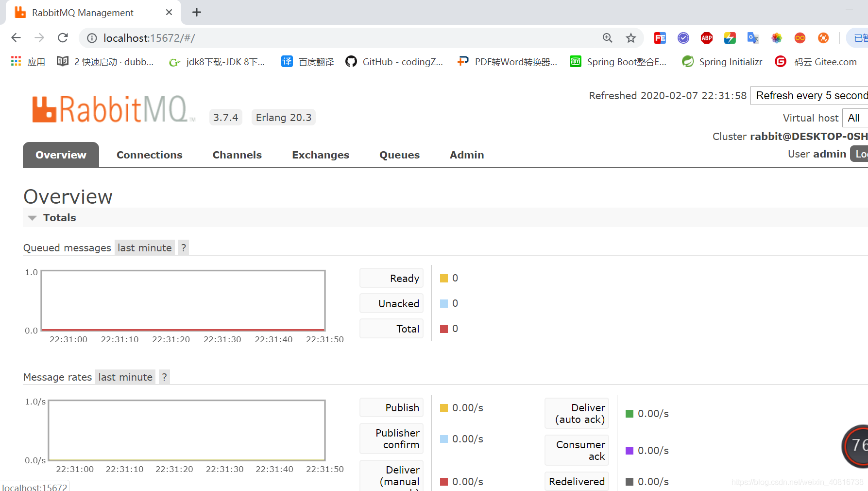The image size is (868, 491).
Task: Switch to the Channels tab
Action: 237,155
